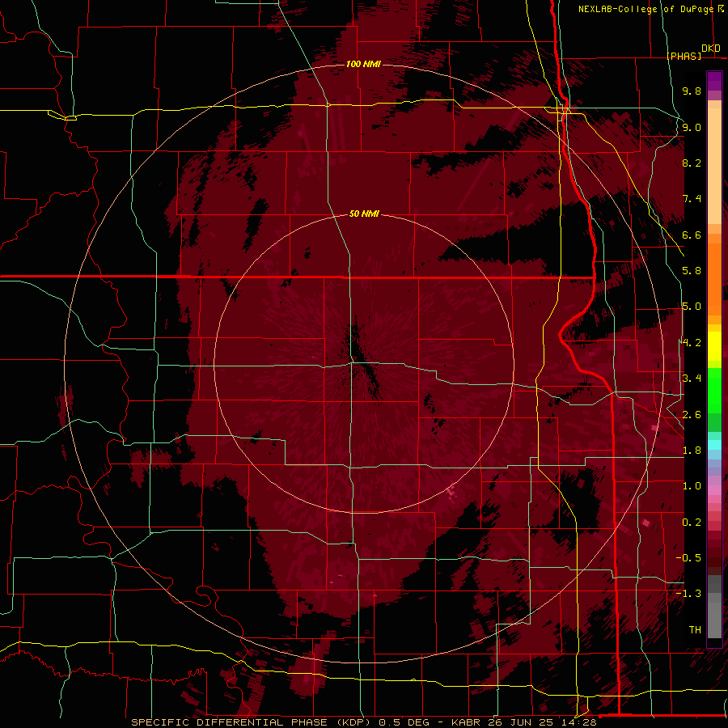Click the "DKD" label above the color scale

click(x=711, y=49)
